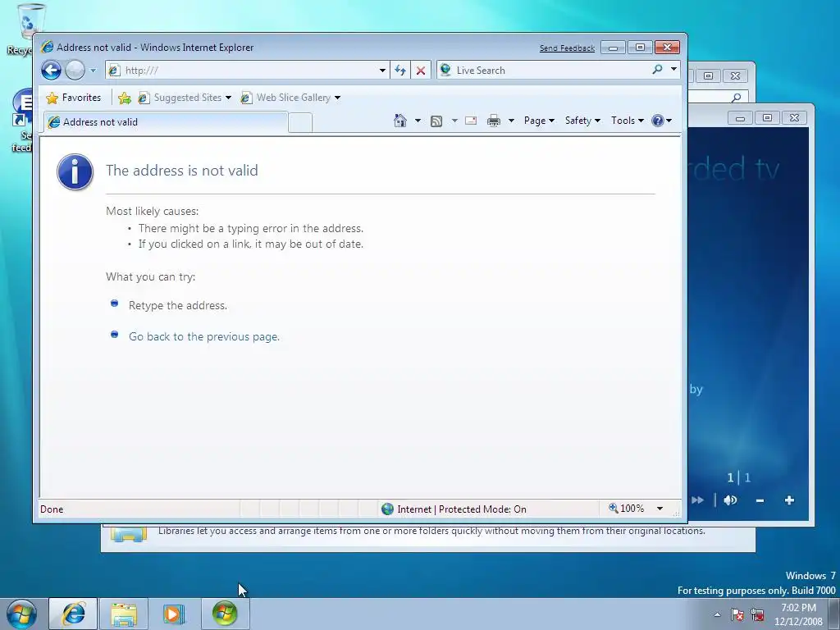Click the Windows Explorer taskbar icon
Viewport: 840px width, 630px height.
123,614
